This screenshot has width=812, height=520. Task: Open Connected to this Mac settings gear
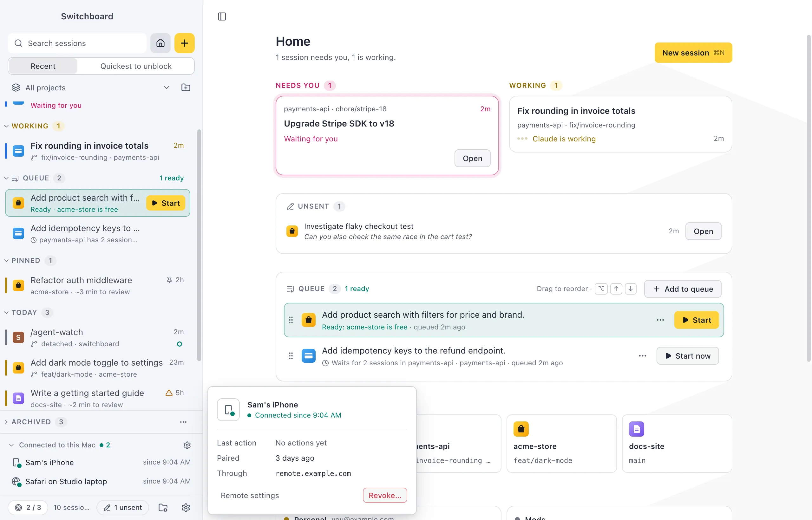click(x=187, y=445)
